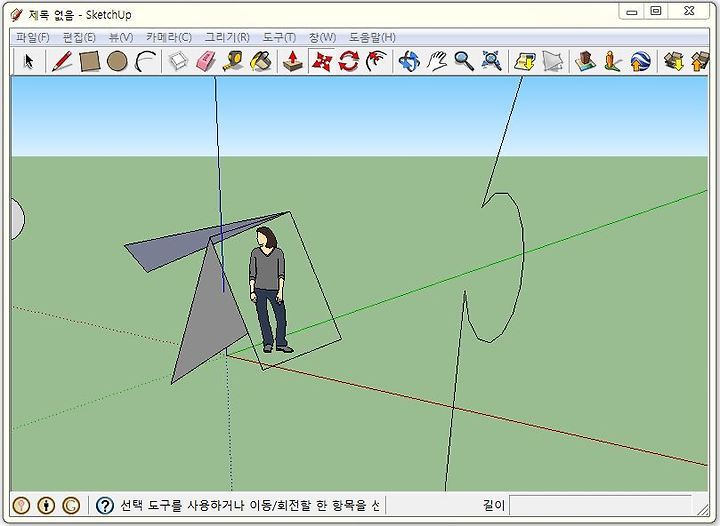Select the pink Eraser tool
720x526 pixels.
[x=206, y=61]
